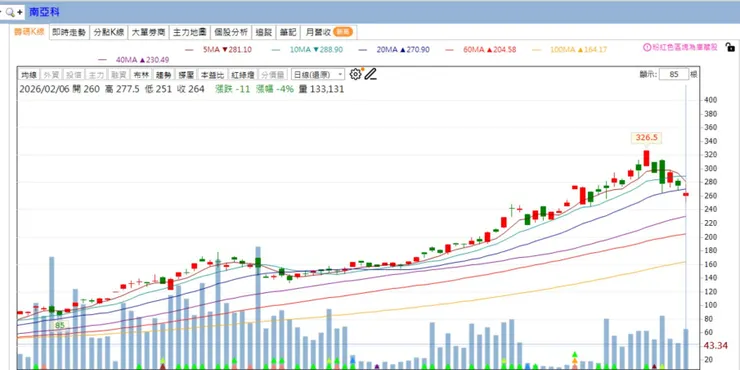Click the plus icon beside magnifier
740x370 pixels.
coord(19,13)
